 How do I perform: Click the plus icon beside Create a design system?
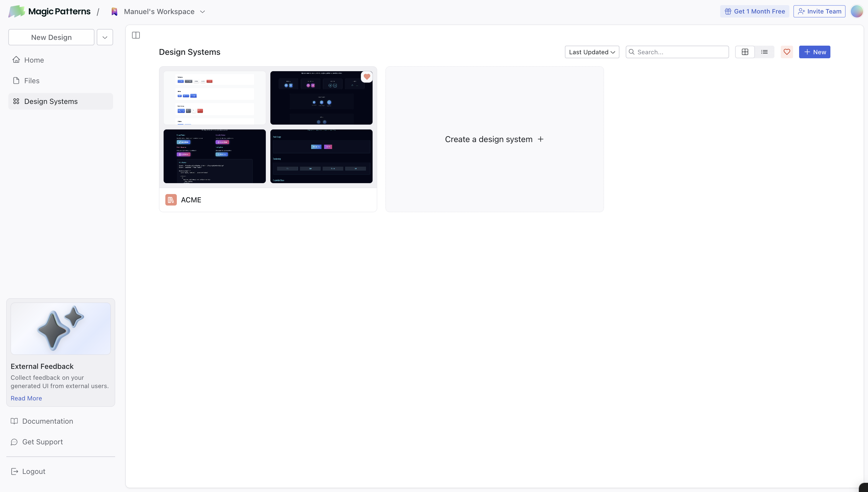(x=540, y=139)
